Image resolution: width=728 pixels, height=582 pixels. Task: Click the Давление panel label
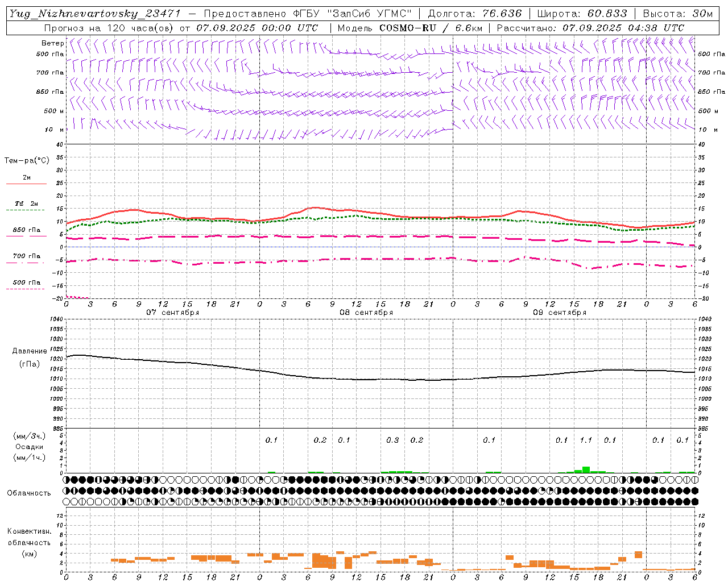30,351
